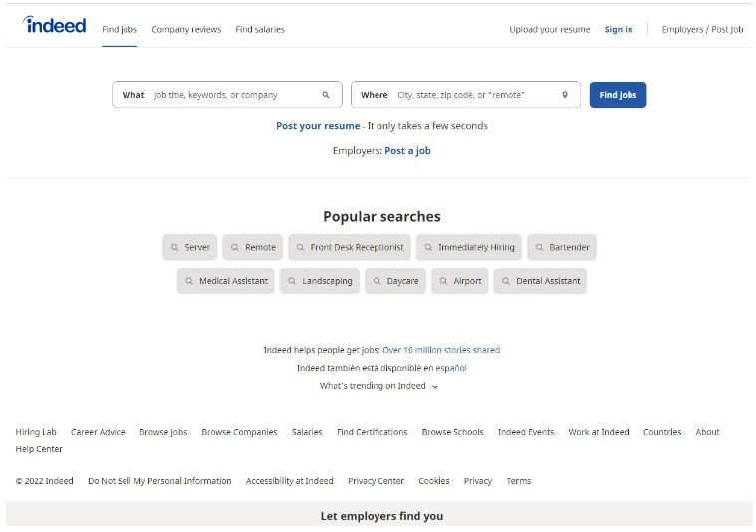Open the Privacy footer link
Screen dimensions: 756x532
(x=478, y=481)
